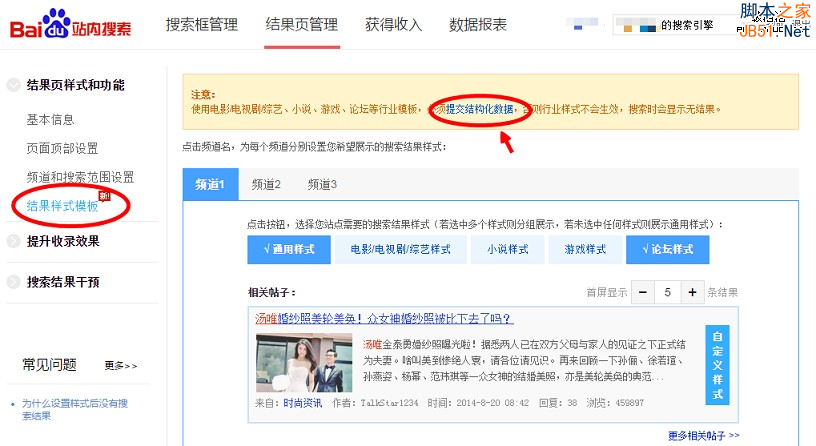This screenshot has width=816, height=446.
Task: Switch to the 频道3 tab
Action: [x=322, y=184]
